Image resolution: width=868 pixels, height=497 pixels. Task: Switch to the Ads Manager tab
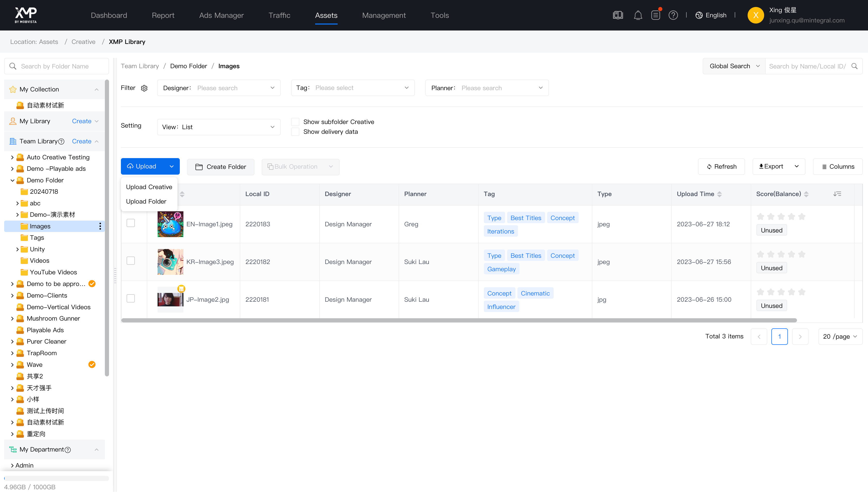point(221,15)
